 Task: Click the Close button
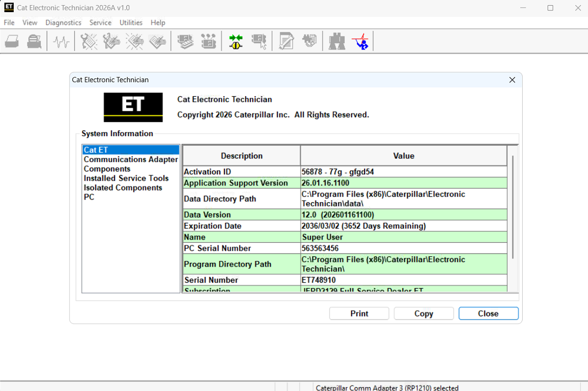tap(488, 313)
